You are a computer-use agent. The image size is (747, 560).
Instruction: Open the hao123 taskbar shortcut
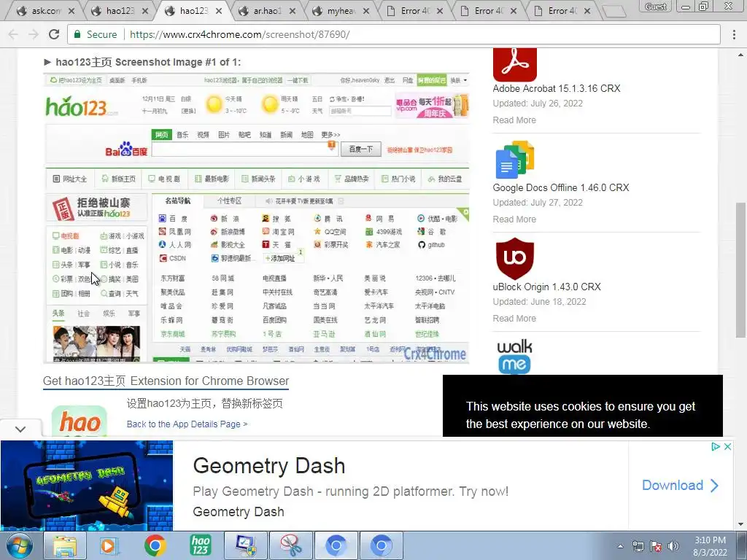pyautogui.click(x=201, y=545)
